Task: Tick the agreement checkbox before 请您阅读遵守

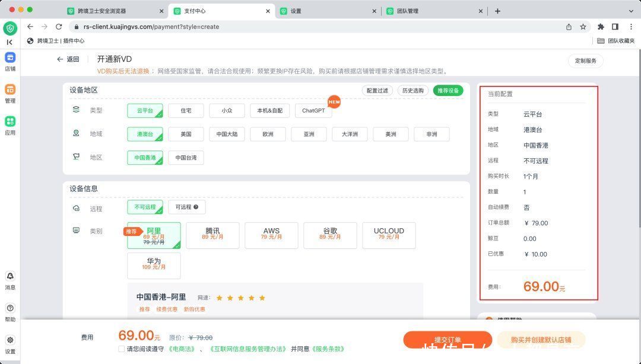Action: 122,349
